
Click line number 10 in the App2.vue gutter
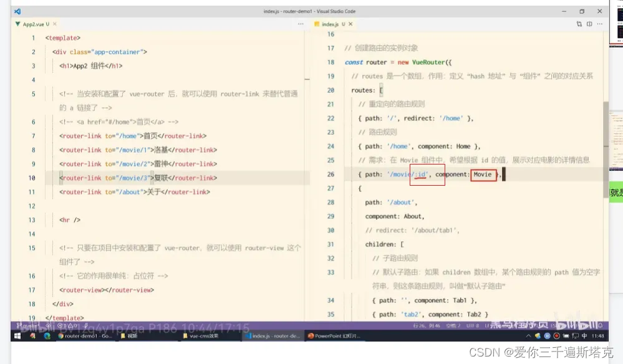point(32,178)
